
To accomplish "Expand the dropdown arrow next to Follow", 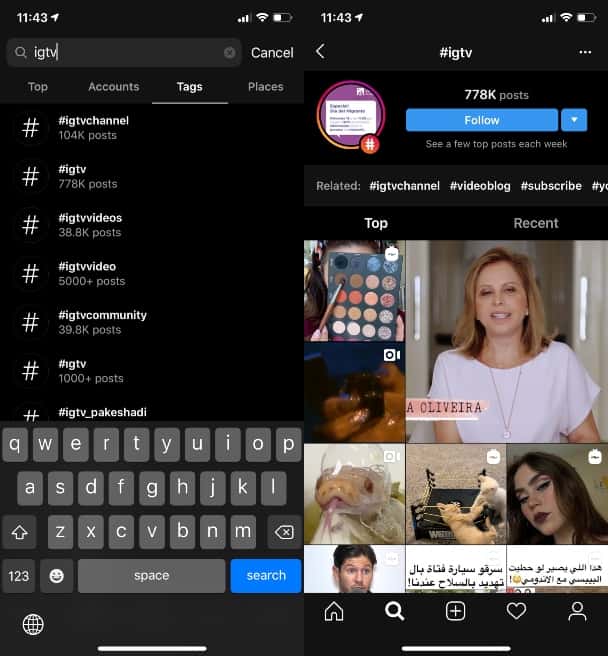I will (x=574, y=120).
